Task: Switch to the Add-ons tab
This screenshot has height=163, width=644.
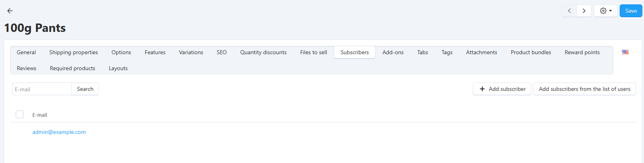Action: [x=393, y=52]
